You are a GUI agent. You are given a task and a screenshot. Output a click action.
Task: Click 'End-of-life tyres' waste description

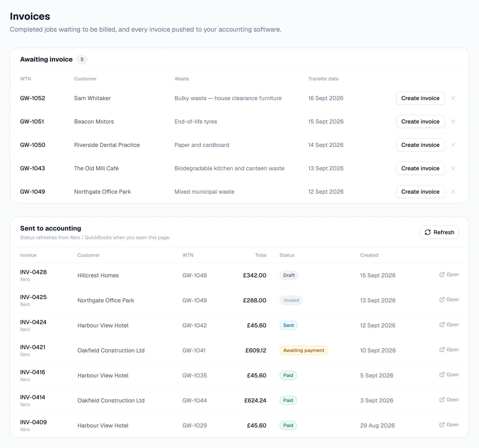[196, 122]
